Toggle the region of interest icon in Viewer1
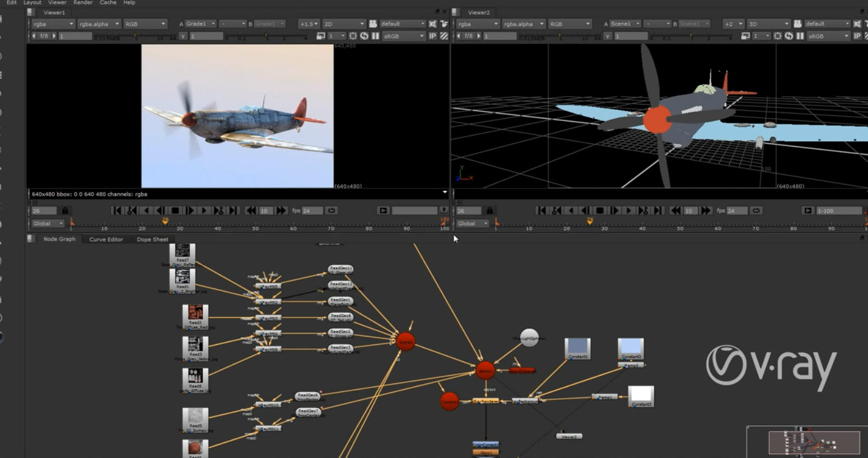The height and width of the screenshot is (458, 868). click(x=352, y=36)
